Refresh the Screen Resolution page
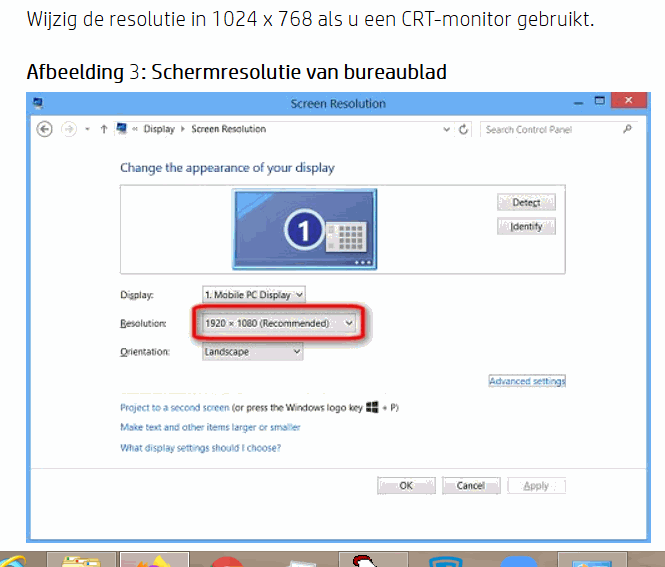Screen dimensions: 665x567 pyautogui.click(x=464, y=129)
